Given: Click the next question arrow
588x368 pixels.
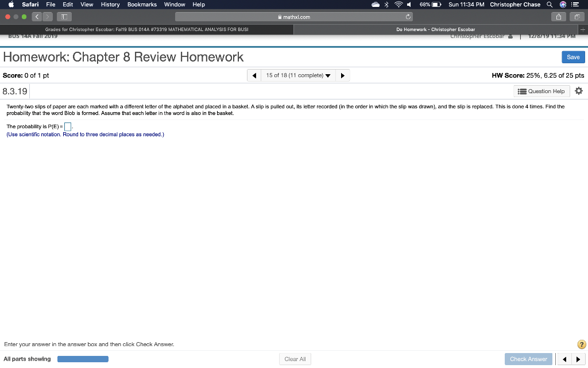Looking at the screenshot, I should (342, 75).
